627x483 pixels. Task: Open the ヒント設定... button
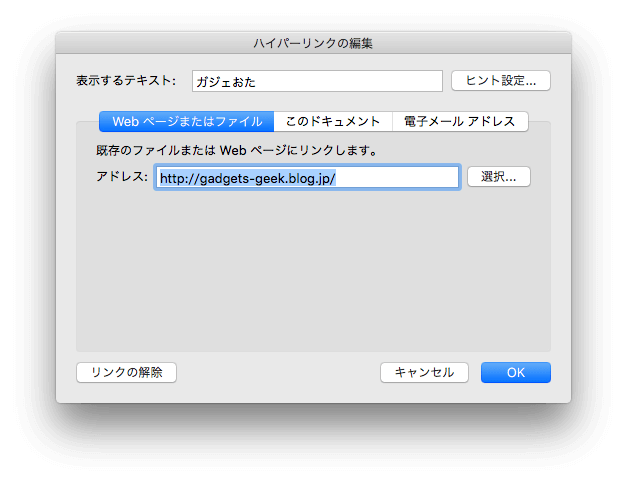click(501, 80)
